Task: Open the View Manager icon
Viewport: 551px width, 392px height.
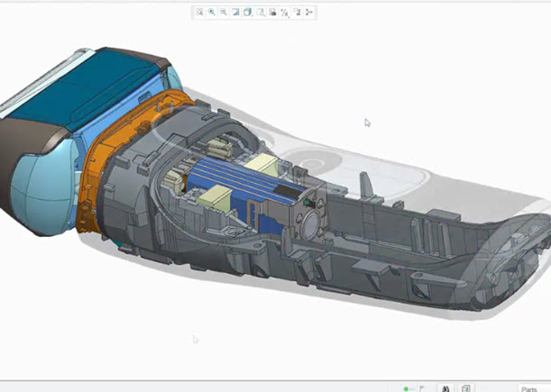Action: click(272, 12)
